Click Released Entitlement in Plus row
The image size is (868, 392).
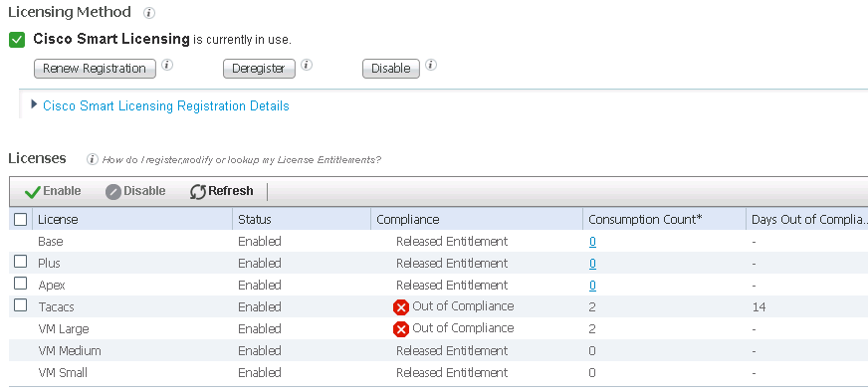[452, 264]
